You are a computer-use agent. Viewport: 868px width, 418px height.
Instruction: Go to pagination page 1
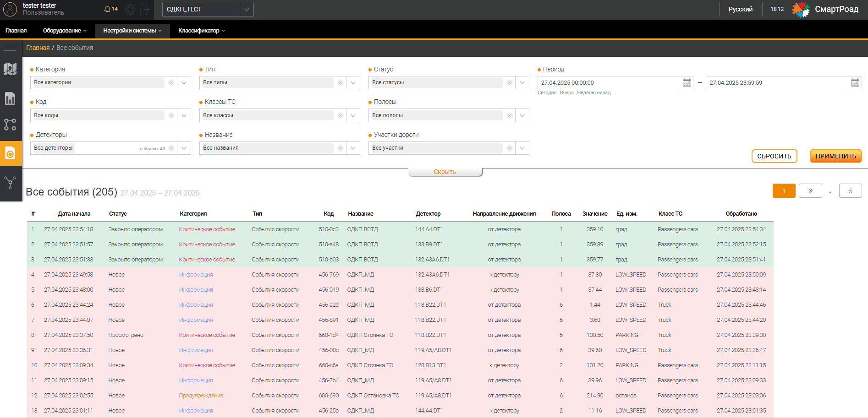tap(784, 191)
